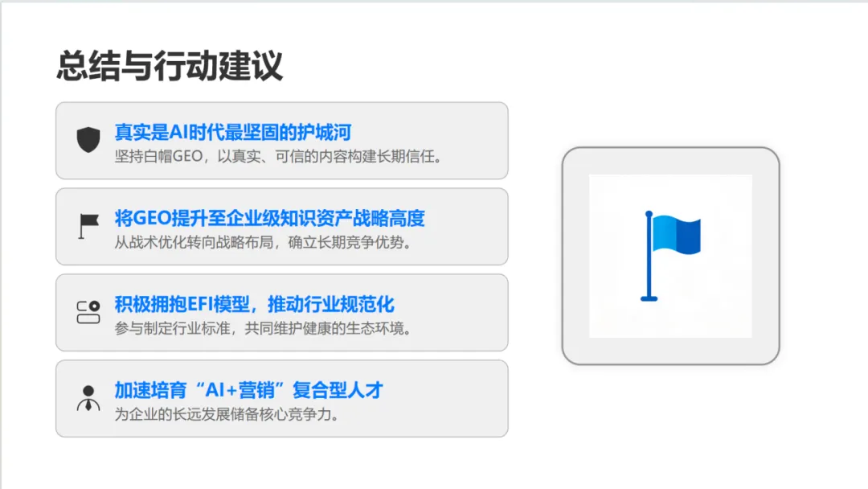Click heading 积极拥抱EFI模型，推动行业规范化

(254, 304)
